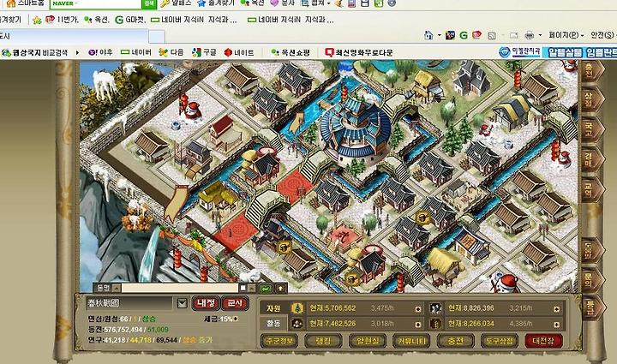617x364 pixels.
Task: Click the red 군사 button
Action: pyautogui.click(x=235, y=302)
